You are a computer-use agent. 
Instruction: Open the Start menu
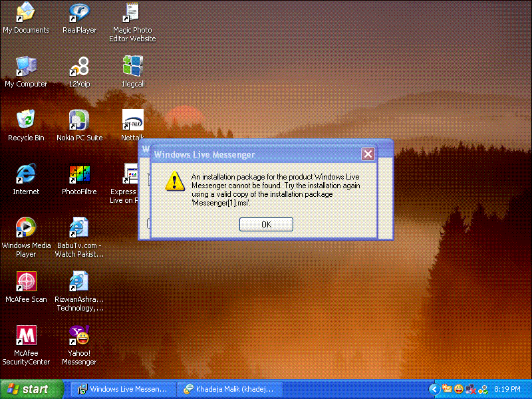pos(32,389)
